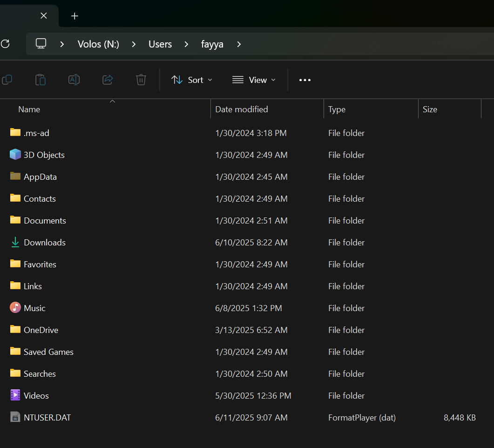Select the Links folder name

[33, 286]
